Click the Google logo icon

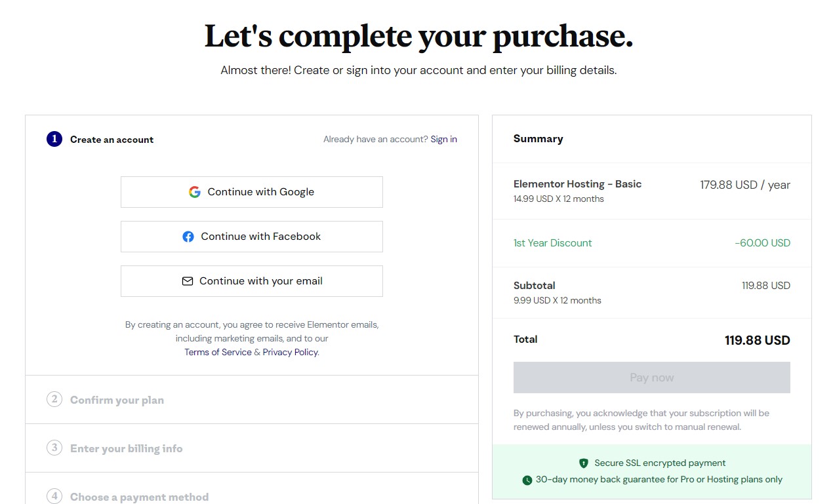pyautogui.click(x=194, y=192)
